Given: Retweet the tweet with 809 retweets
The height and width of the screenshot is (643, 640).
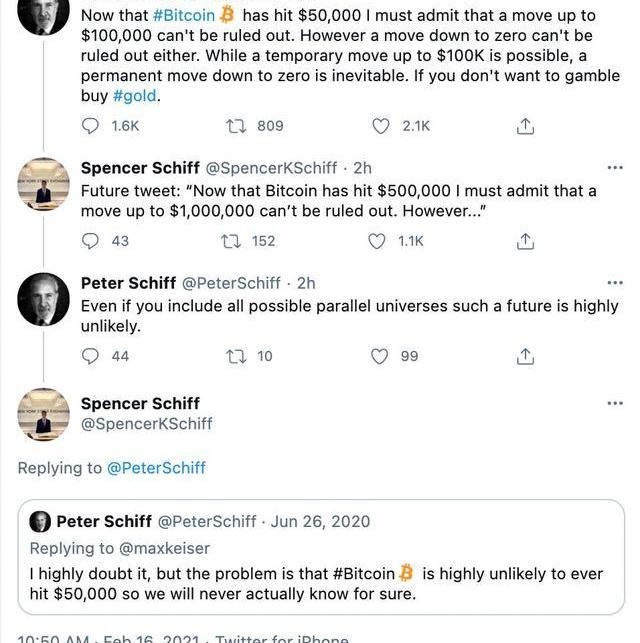Looking at the screenshot, I should [x=238, y=126].
